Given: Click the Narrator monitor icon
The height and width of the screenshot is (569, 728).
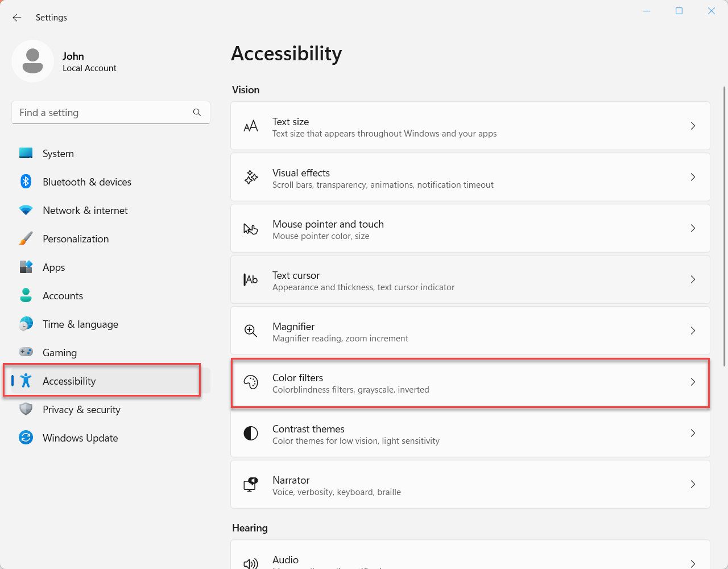Looking at the screenshot, I should (x=251, y=484).
